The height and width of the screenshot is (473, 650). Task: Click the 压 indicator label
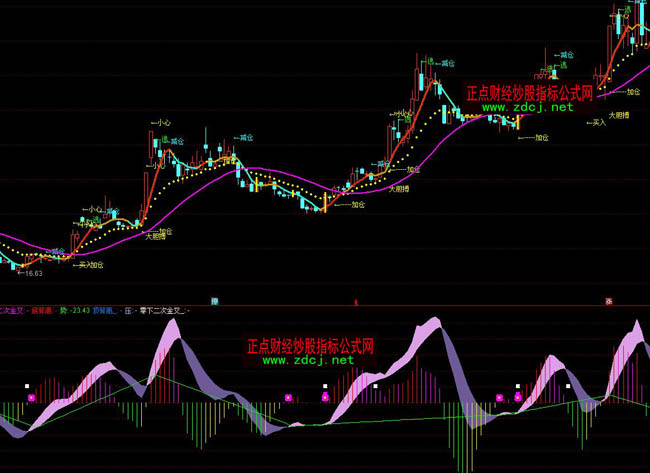(x=128, y=310)
